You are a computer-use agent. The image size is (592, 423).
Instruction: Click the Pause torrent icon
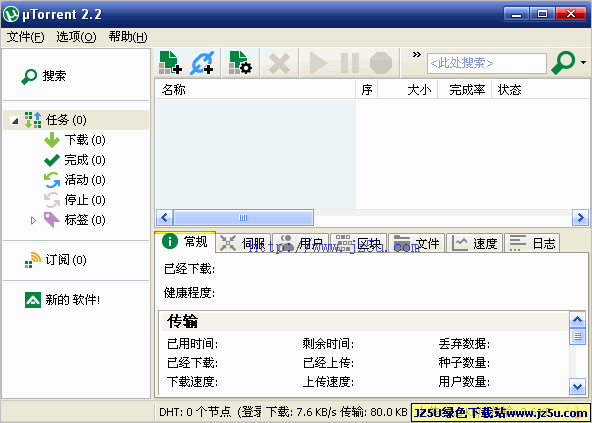coord(350,63)
